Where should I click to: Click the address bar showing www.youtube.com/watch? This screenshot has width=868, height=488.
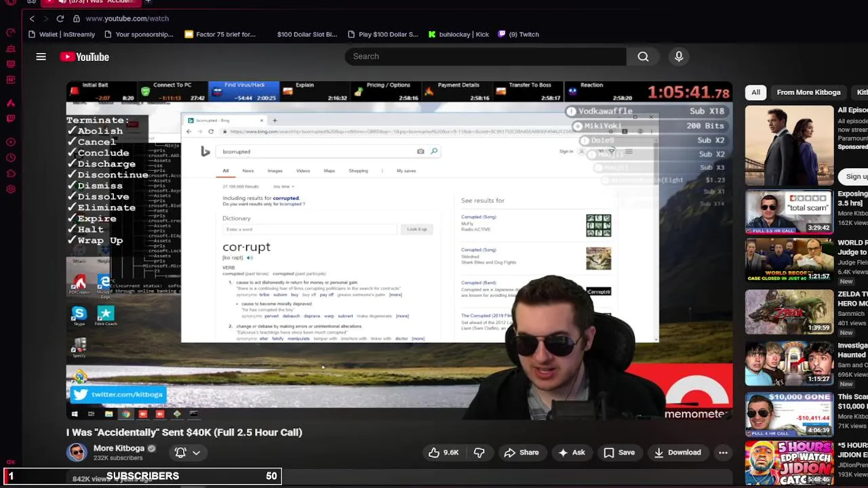point(127,18)
